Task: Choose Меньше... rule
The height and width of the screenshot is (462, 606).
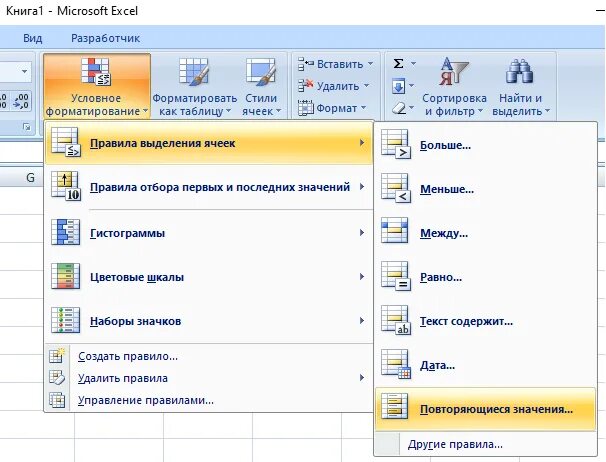Action: click(486, 189)
